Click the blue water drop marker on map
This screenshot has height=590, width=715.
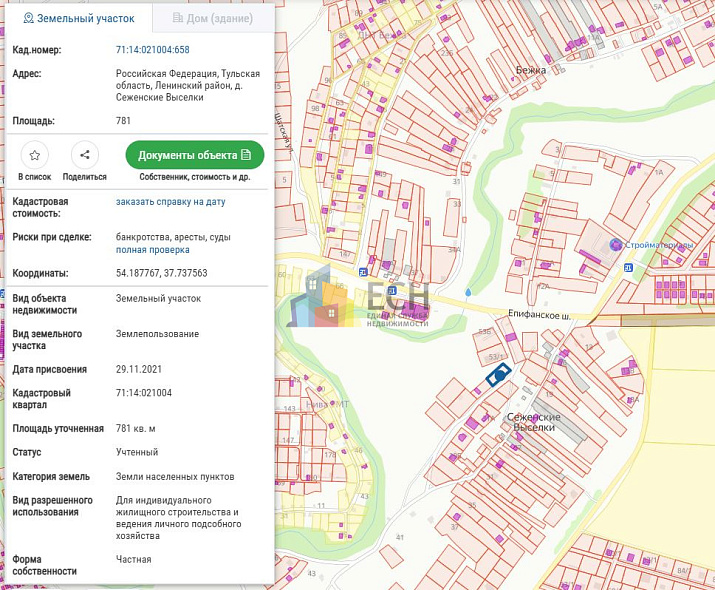(x=468, y=292)
